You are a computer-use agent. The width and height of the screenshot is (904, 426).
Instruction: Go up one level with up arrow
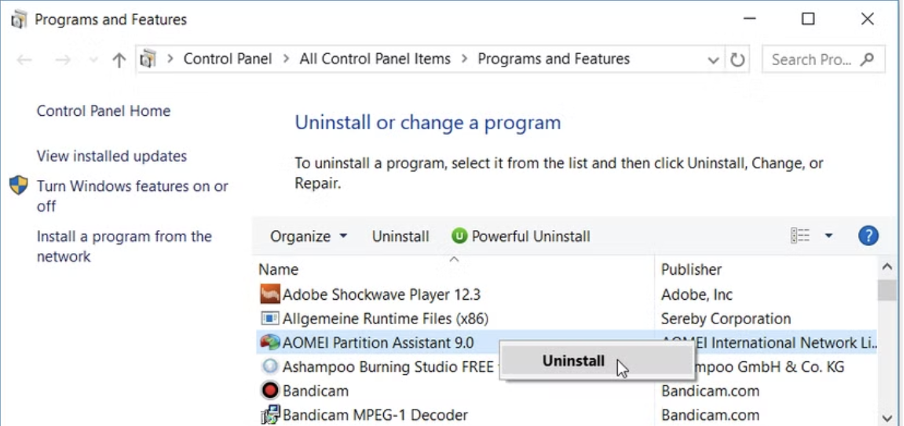(x=119, y=60)
